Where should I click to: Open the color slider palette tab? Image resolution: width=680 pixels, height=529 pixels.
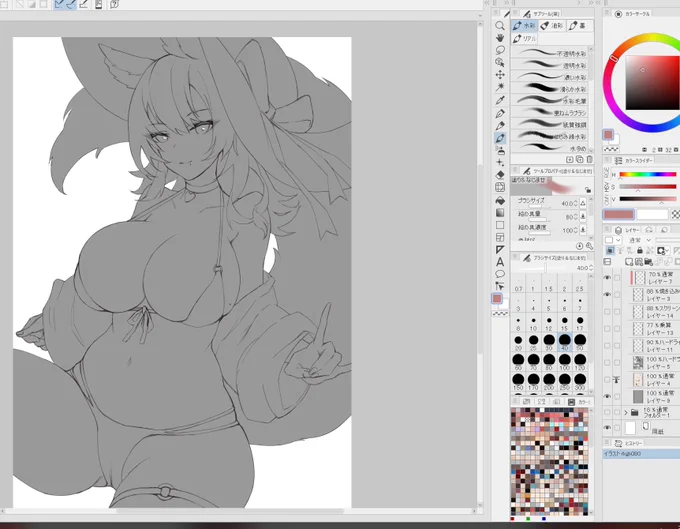pos(637,160)
